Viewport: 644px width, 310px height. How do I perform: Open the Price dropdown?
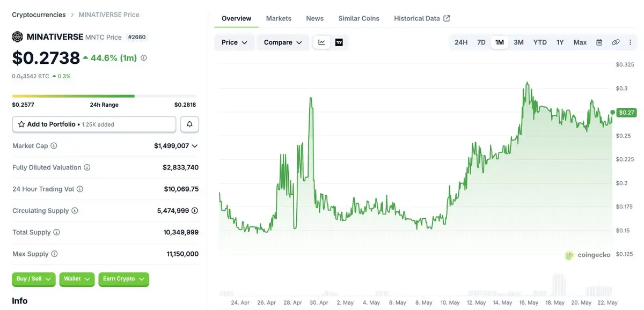235,42
